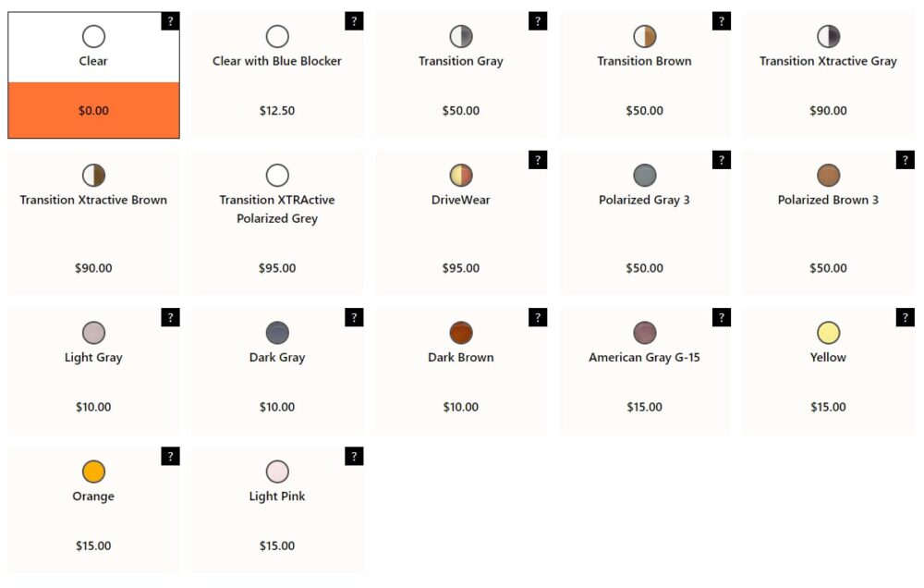Choose the Clear $0.00 lens option
The image size is (924, 588).
pyautogui.click(x=93, y=76)
